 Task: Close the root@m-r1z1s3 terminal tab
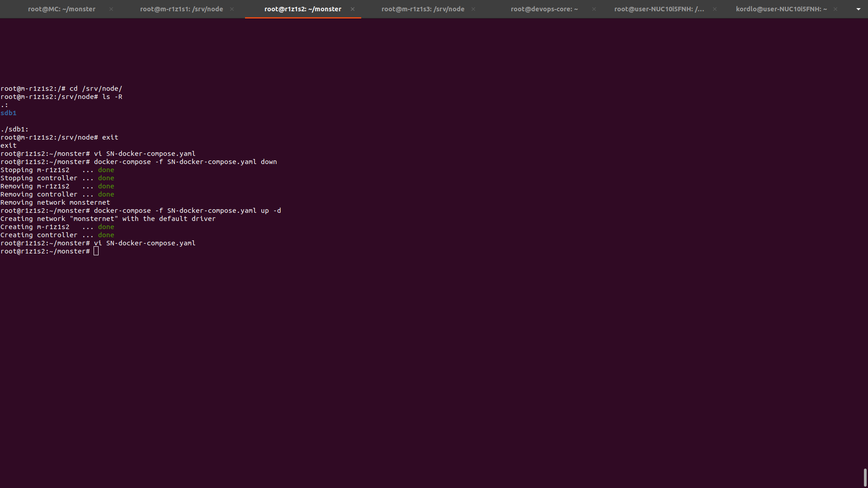point(473,9)
